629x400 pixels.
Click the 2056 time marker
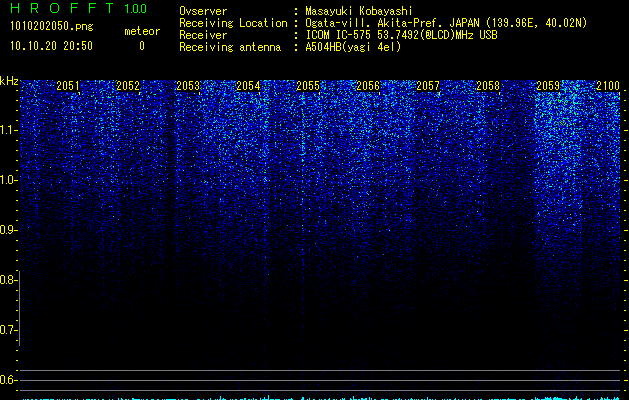(x=368, y=85)
